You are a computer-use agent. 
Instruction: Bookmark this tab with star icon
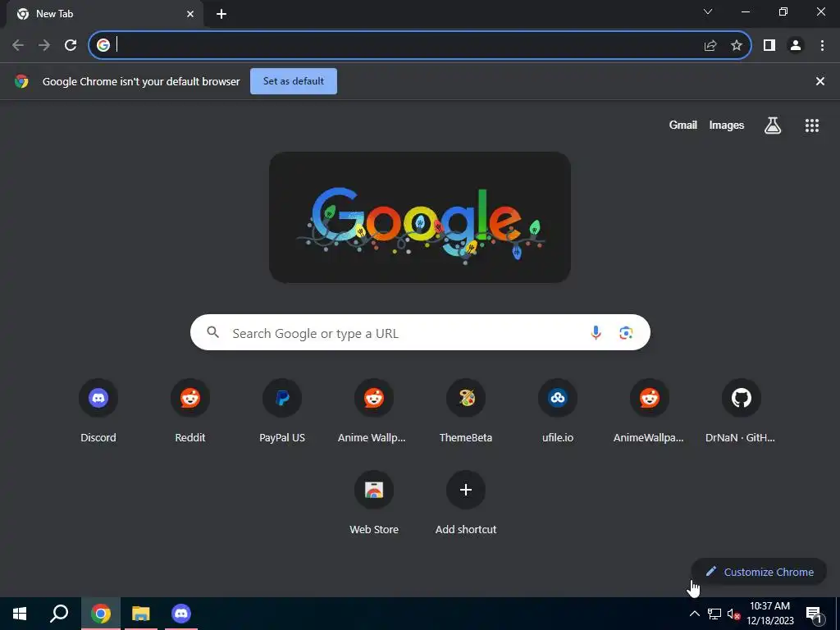click(737, 46)
